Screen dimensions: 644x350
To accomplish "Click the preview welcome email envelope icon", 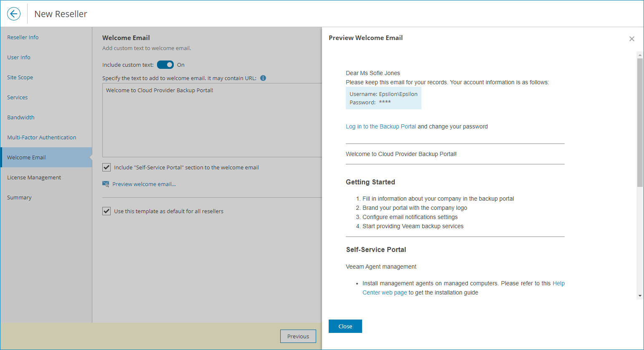I will [x=106, y=184].
